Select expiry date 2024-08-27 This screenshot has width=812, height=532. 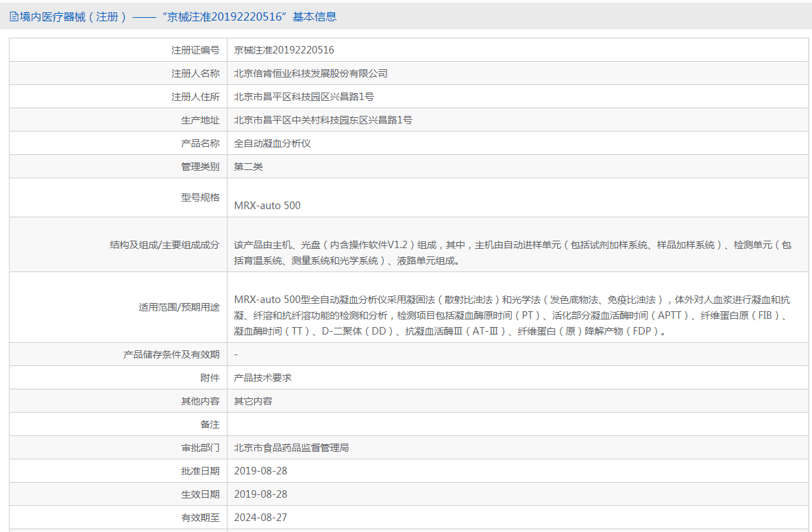tap(260, 518)
